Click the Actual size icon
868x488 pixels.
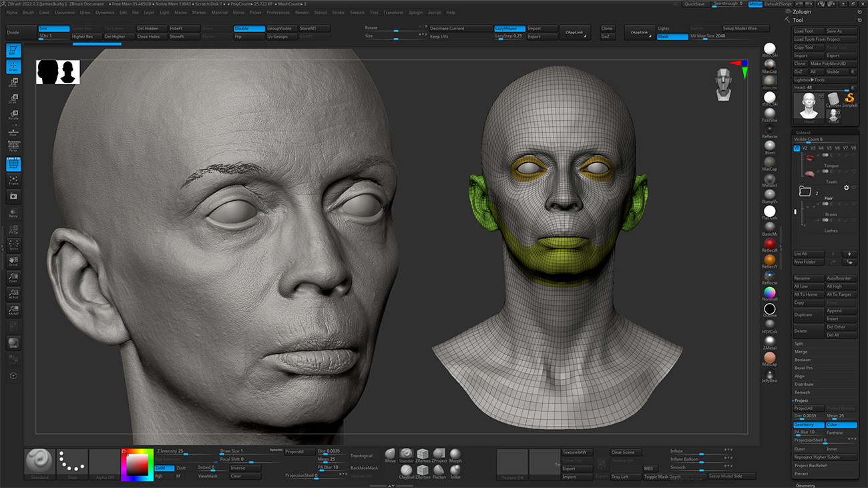[x=13, y=294]
